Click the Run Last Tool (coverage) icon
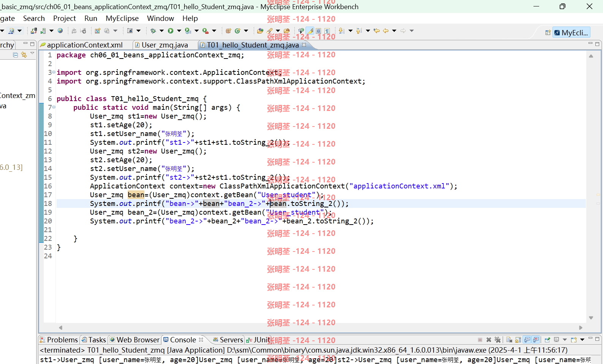The image size is (603, 364). tap(188, 31)
